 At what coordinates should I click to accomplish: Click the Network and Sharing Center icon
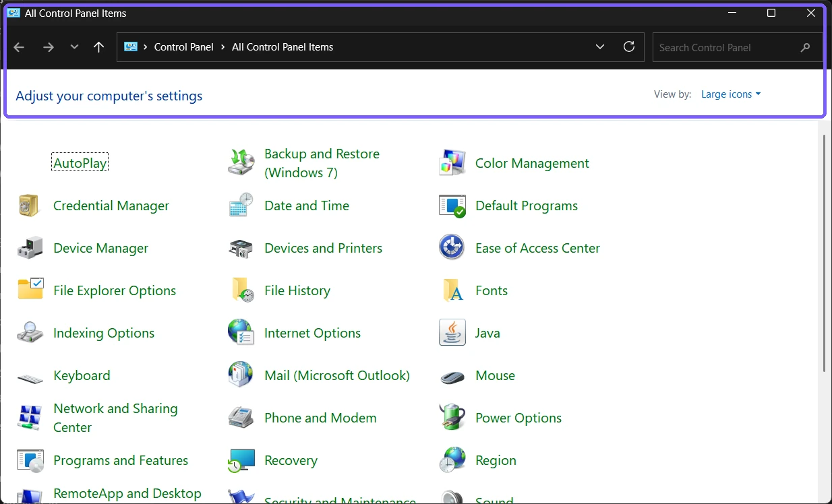pyautogui.click(x=30, y=418)
